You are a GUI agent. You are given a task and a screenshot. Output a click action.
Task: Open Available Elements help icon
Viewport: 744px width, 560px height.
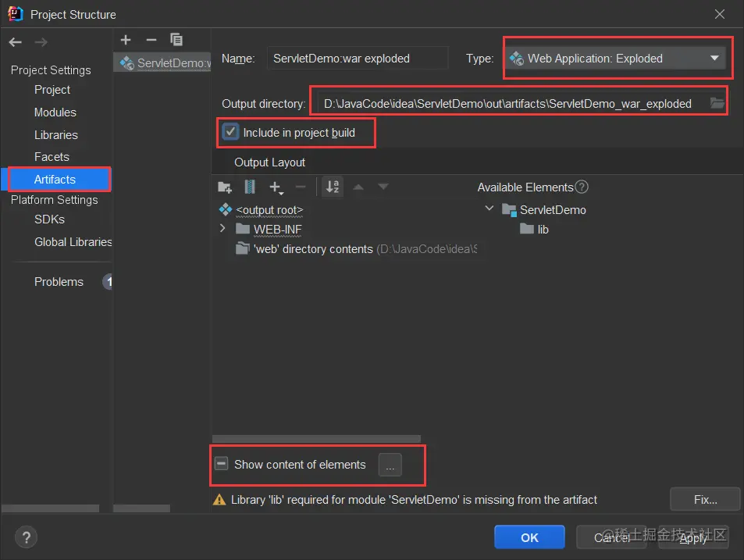pyautogui.click(x=582, y=187)
